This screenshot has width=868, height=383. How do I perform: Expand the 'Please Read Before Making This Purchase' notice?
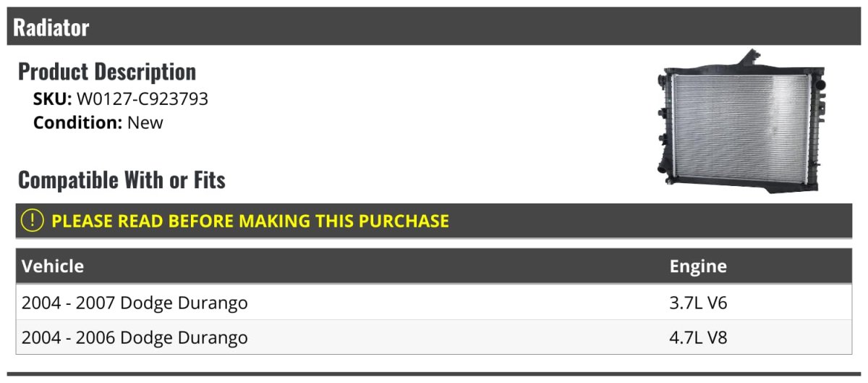tap(250, 221)
